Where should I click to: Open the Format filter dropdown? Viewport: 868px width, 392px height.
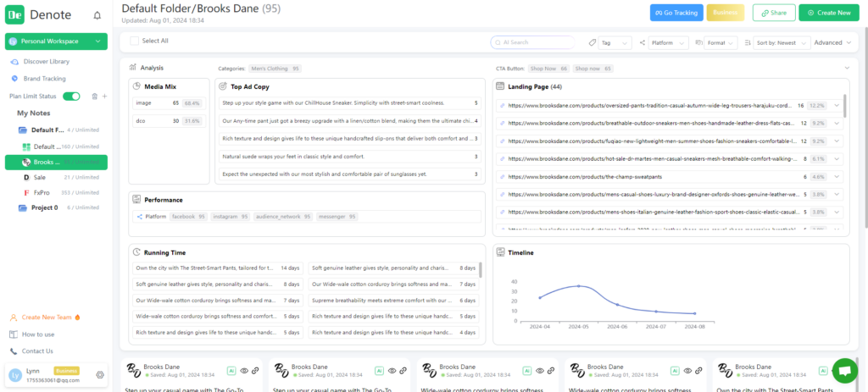(x=721, y=42)
